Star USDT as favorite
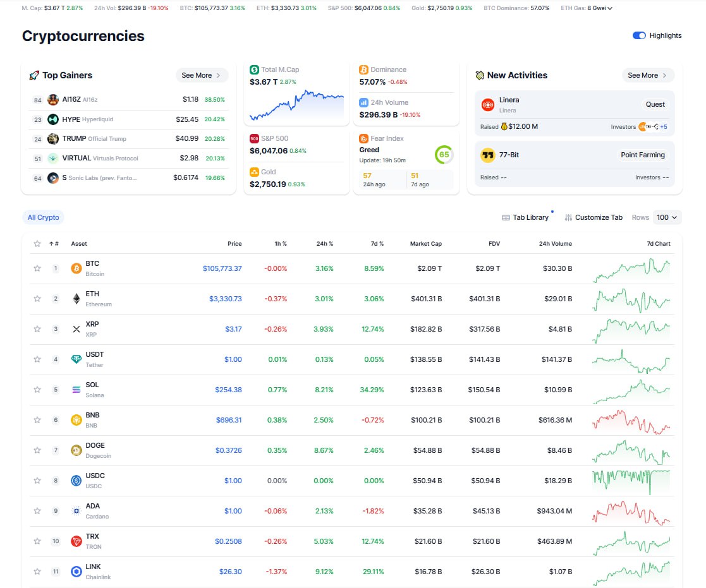 point(37,359)
